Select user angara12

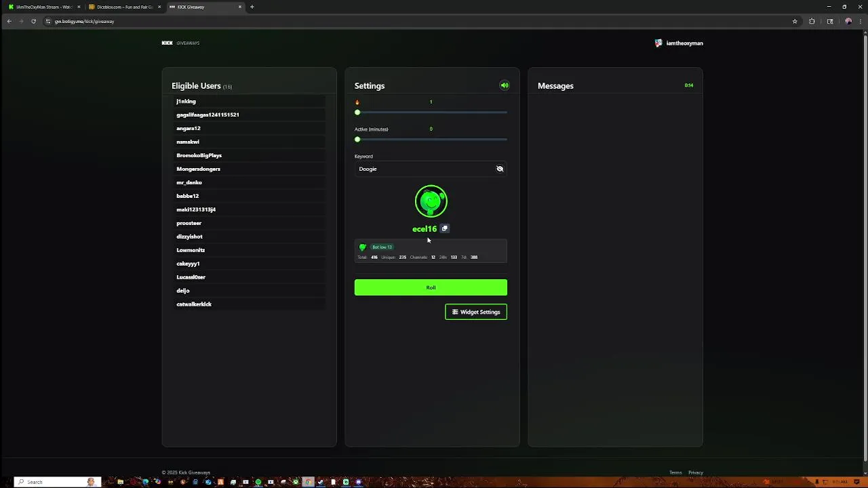(x=249, y=128)
